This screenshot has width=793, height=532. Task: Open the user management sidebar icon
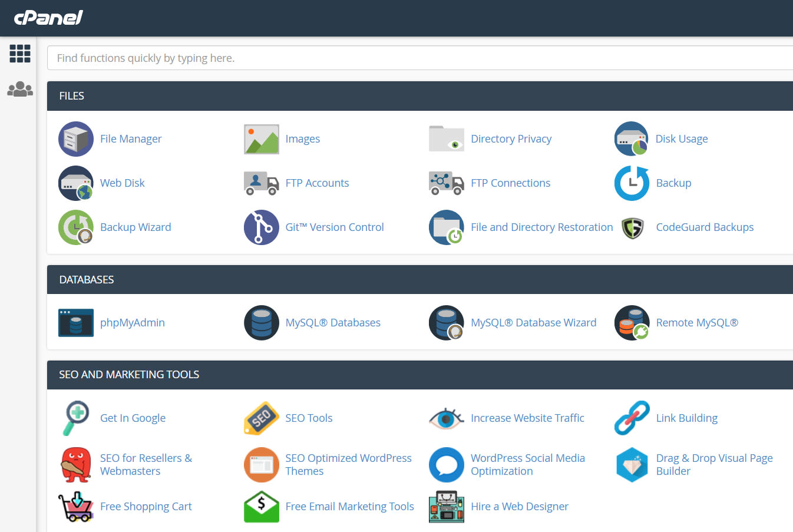point(19,88)
